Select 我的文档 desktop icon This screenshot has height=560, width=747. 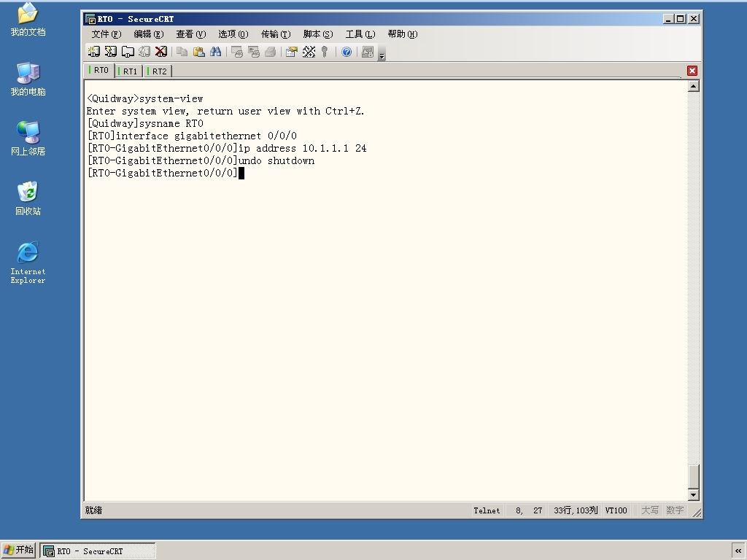click(28, 19)
